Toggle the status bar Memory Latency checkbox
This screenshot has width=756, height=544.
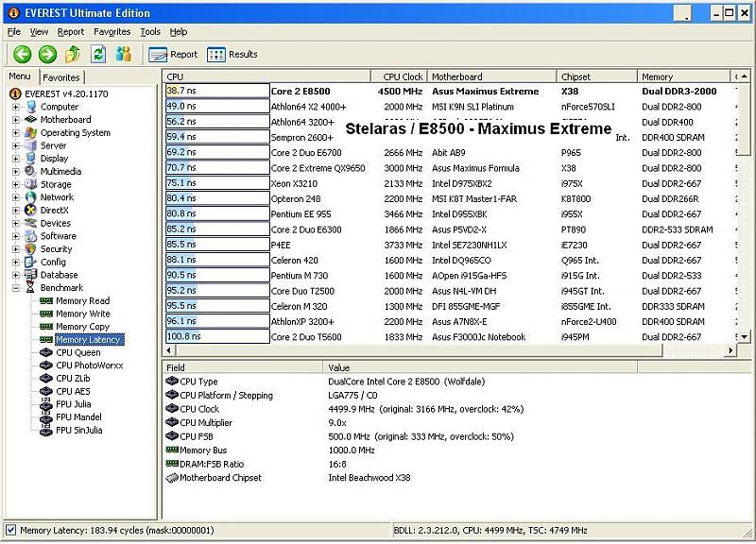[10, 531]
